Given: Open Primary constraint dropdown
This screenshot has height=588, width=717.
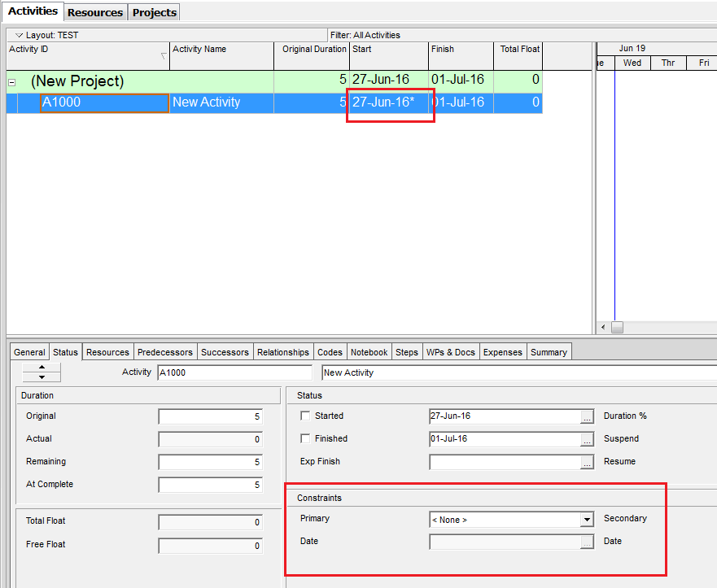Looking at the screenshot, I should pos(586,520).
